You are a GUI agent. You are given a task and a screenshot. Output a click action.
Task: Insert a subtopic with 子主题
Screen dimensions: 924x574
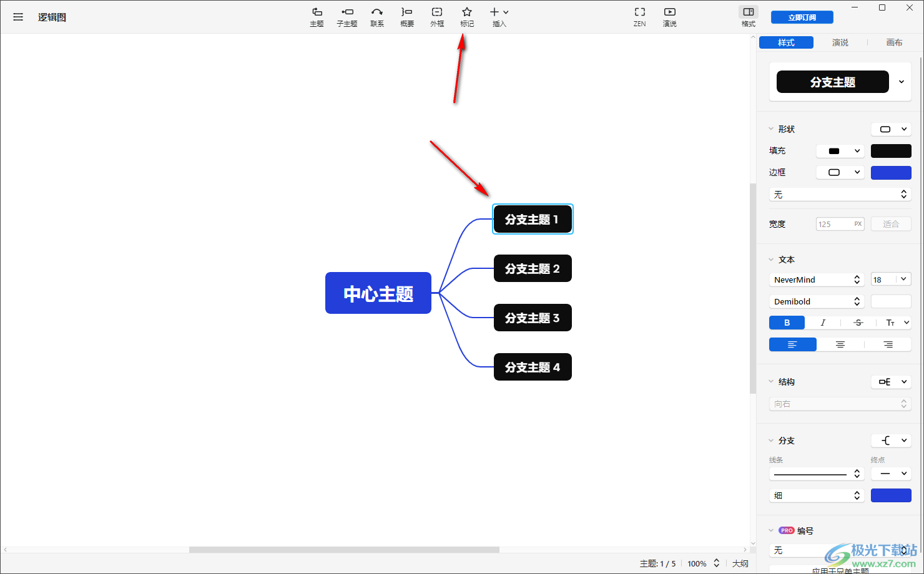pos(347,17)
